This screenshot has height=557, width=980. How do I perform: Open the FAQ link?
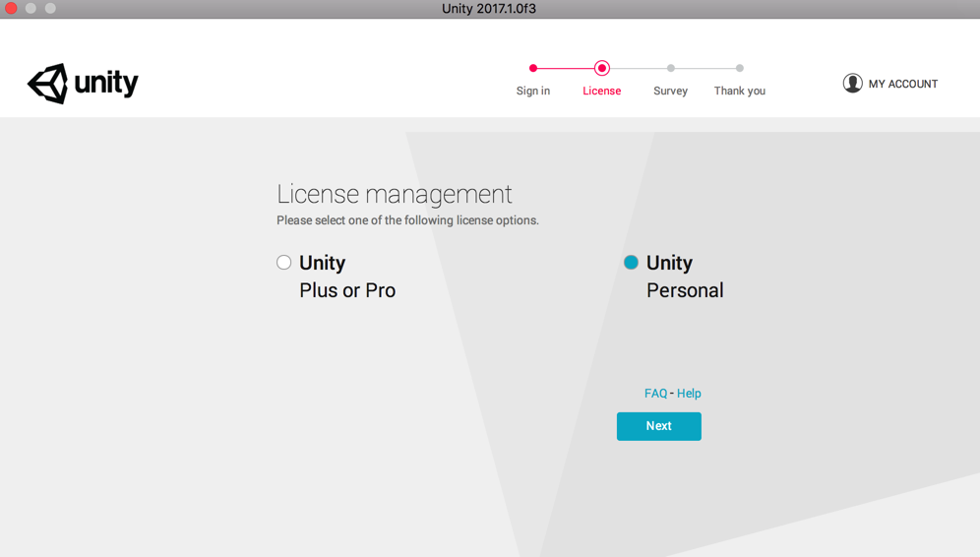point(655,394)
